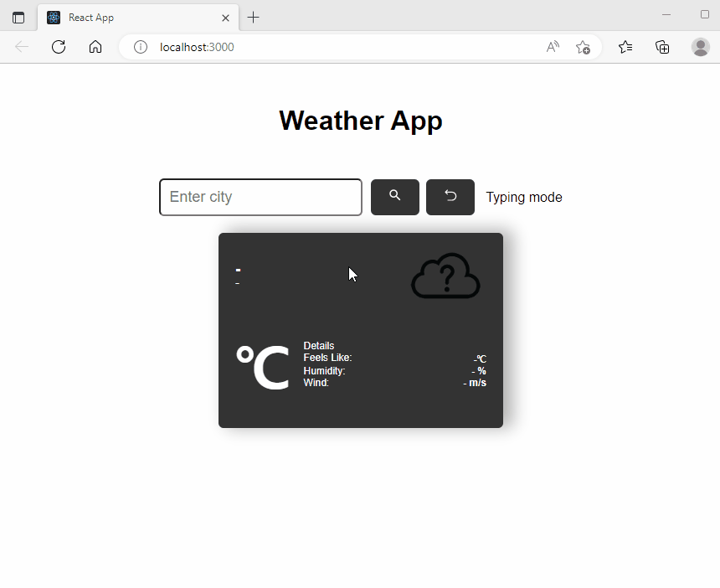Close the React App tab
Screen dimensions: 720x588
pos(225,18)
